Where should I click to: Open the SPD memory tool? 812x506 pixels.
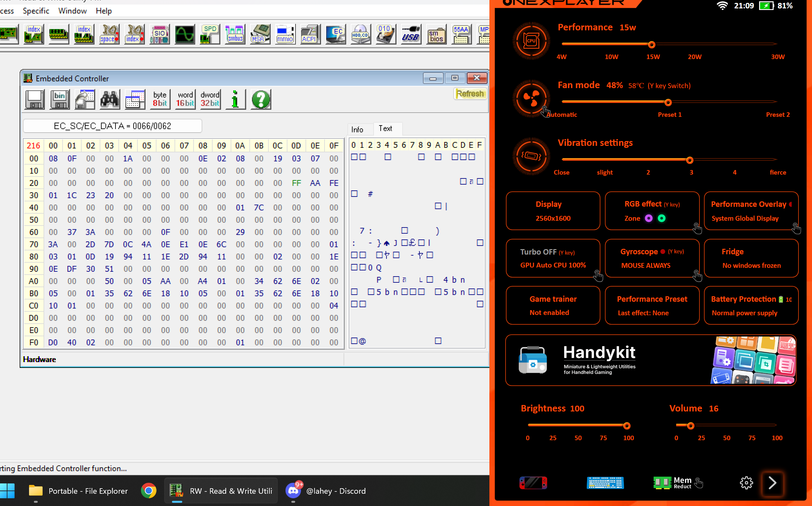210,34
